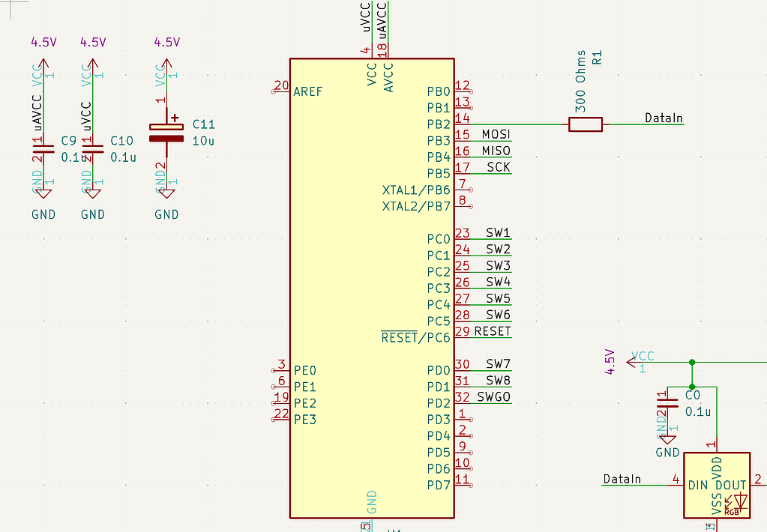Click the SCK net label on pin PB5
Viewport: 767px width, 532px height.
tap(499, 168)
